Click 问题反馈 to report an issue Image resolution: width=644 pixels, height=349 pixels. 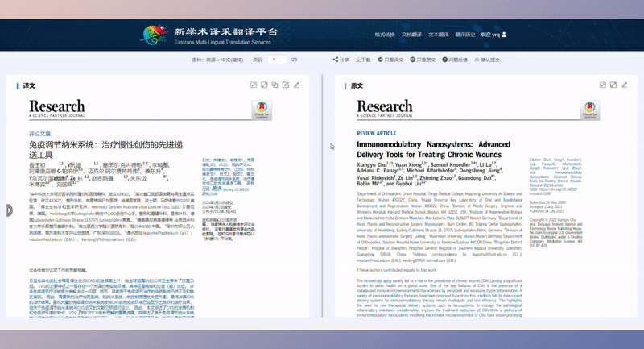tap(454, 60)
